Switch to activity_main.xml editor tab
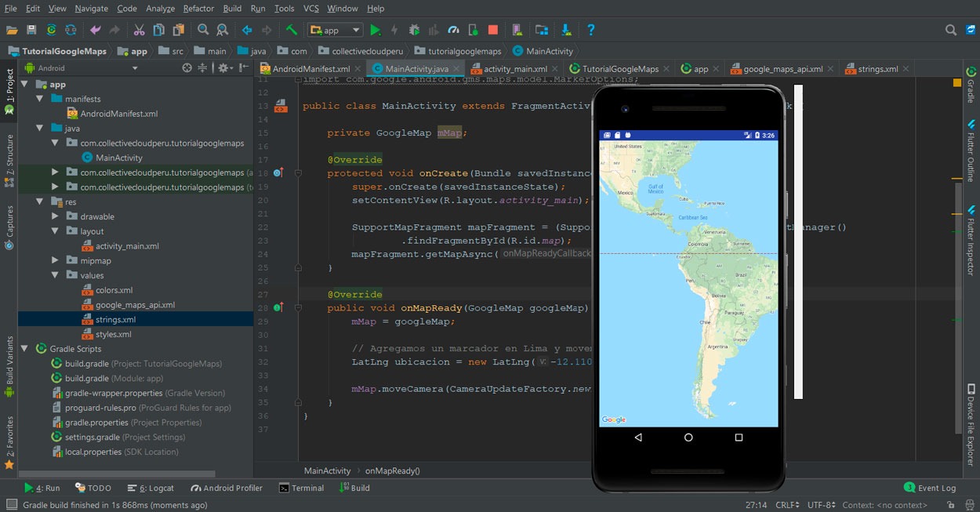Viewport: 980px width, 512px height. click(515, 69)
